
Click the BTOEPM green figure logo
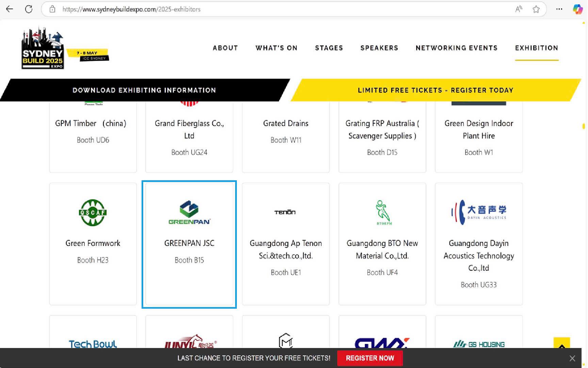pyautogui.click(x=383, y=213)
